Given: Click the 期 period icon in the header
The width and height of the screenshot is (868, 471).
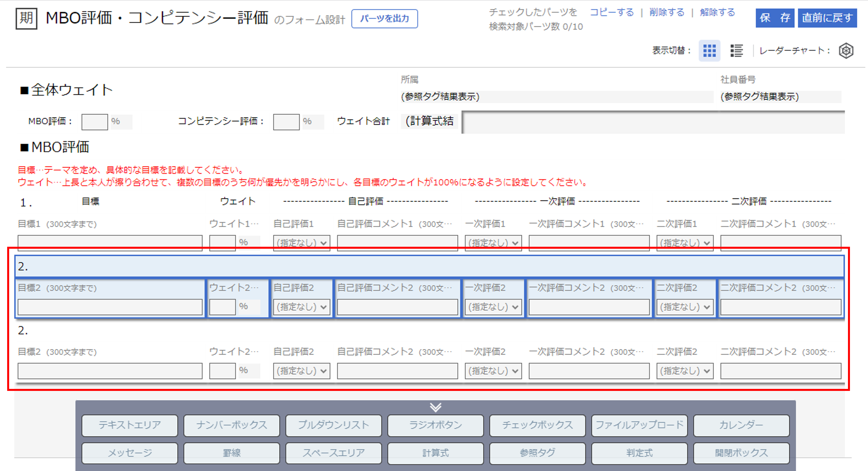Looking at the screenshot, I should coord(26,18).
